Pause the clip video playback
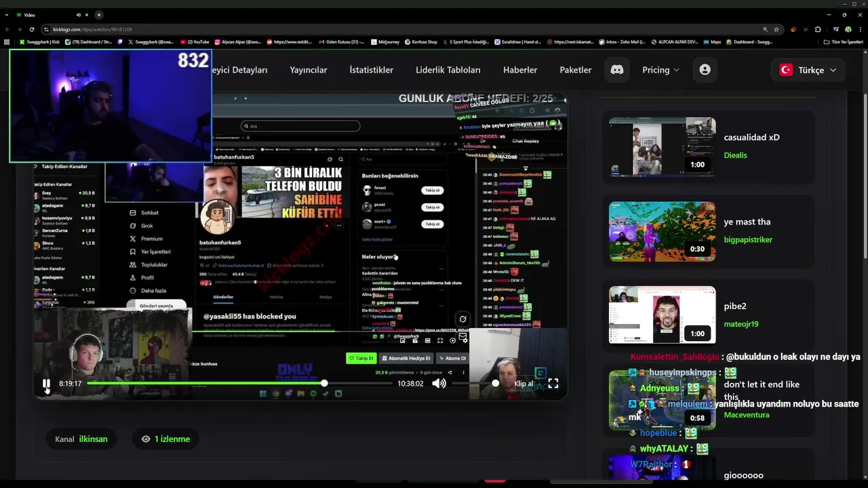The width and height of the screenshot is (868, 488). tap(46, 384)
